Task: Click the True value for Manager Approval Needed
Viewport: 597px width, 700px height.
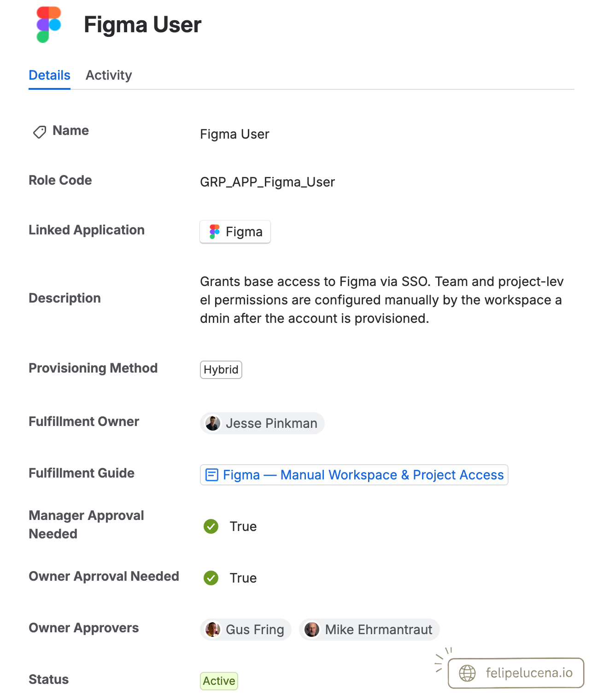Action: click(243, 526)
